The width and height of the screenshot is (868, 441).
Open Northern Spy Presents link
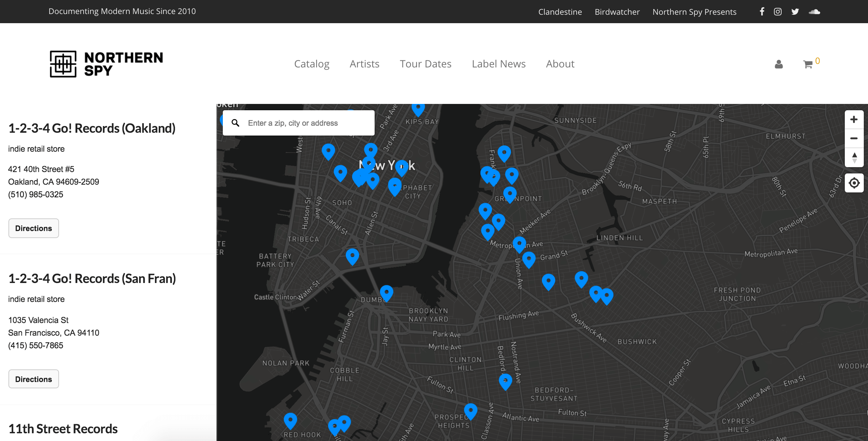pos(694,12)
